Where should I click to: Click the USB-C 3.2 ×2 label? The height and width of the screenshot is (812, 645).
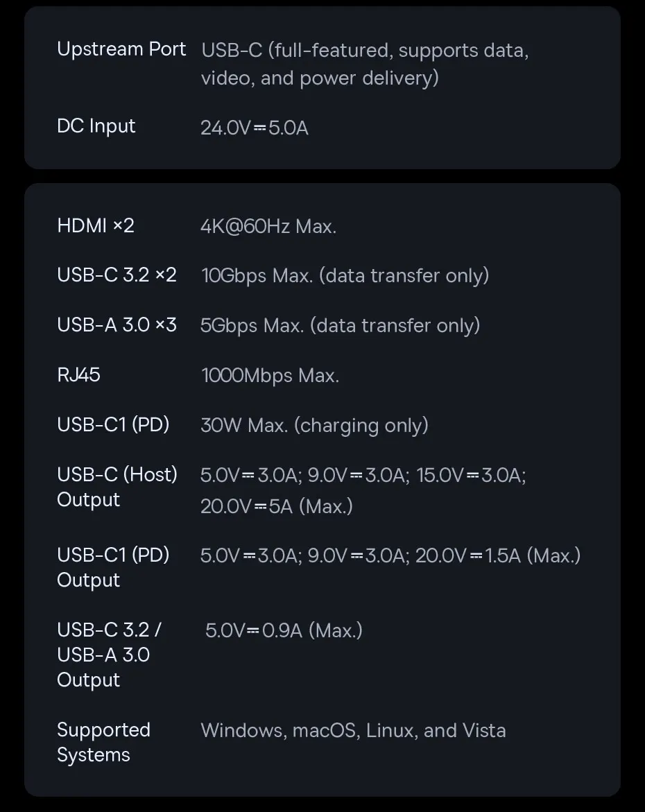[117, 275]
